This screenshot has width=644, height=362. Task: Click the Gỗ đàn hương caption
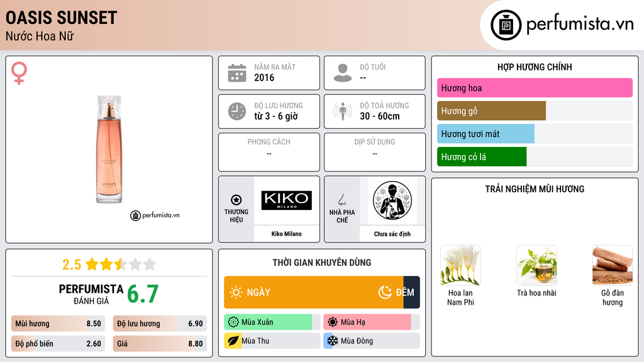[613, 297]
